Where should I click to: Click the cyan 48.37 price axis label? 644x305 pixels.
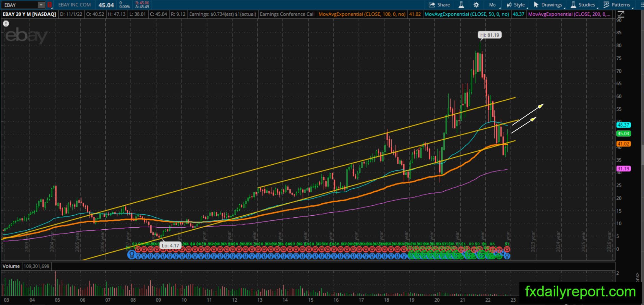(x=623, y=125)
